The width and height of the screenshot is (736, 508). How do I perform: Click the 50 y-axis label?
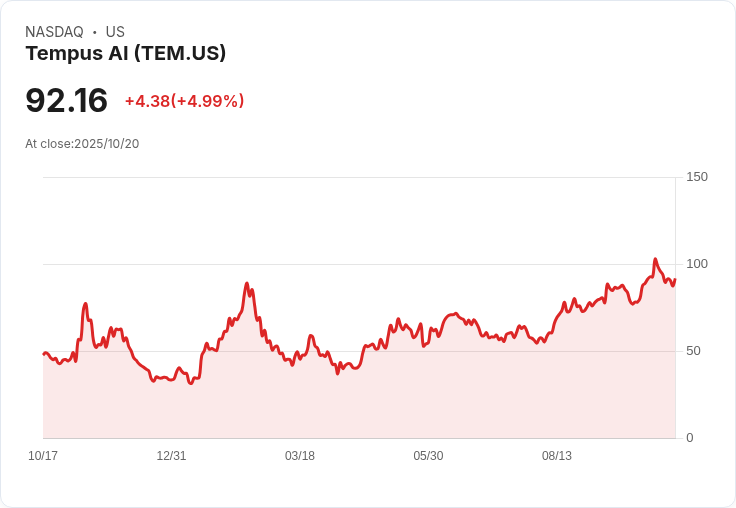point(693,351)
